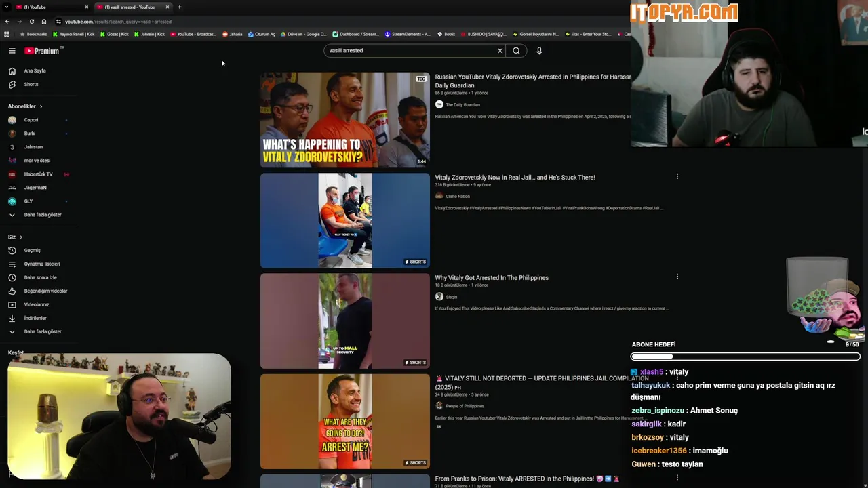Viewport: 868px width, 488px height.
Task: Close the first (1) YouTube tab
Action: coord(86,7)
